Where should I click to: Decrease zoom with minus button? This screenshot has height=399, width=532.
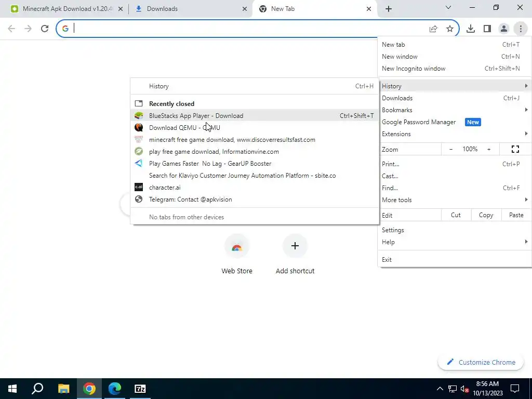click(x=451, y=149)
